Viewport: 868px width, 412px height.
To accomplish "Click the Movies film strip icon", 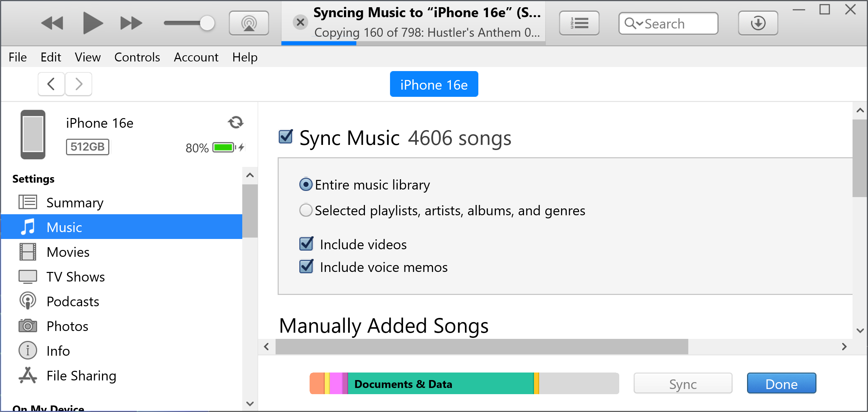I will (x=28, y=252).
